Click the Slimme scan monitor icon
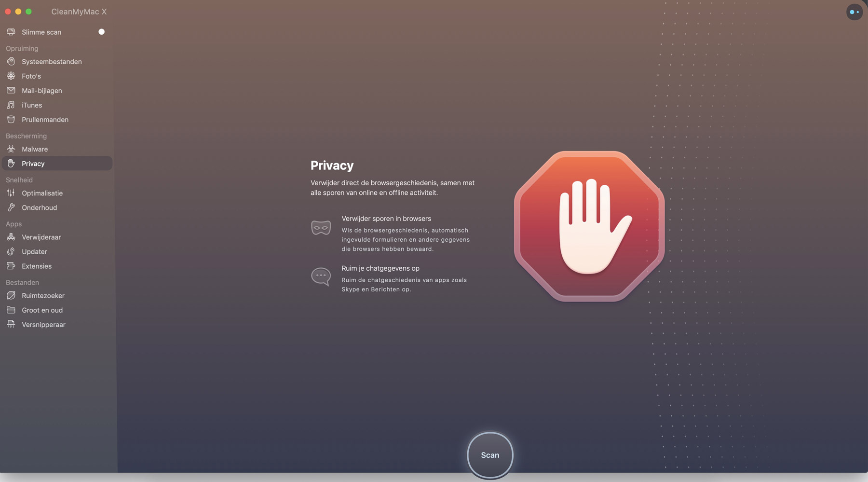The height and width of the screenshot is (482, 868). tap(11, 32)
